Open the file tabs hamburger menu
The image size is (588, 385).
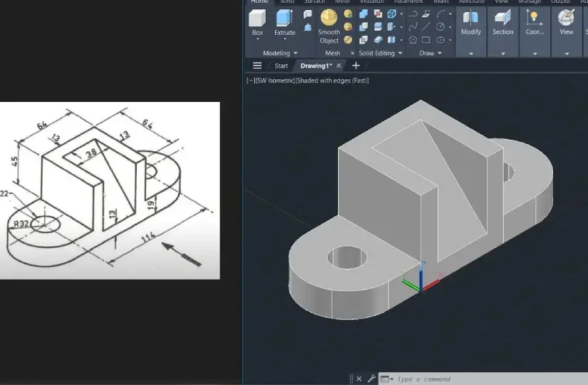[257, 66]
